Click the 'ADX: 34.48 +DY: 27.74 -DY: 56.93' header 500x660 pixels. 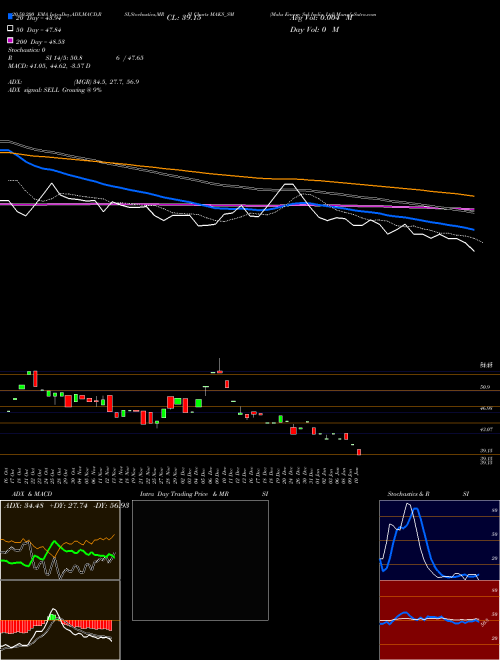click(x=66, y=505)
